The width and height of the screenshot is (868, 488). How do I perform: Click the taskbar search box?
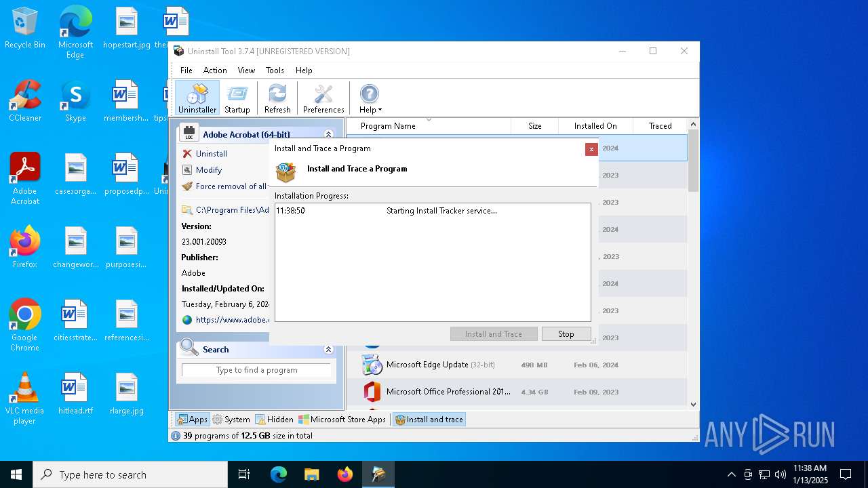tap(130, 474)
